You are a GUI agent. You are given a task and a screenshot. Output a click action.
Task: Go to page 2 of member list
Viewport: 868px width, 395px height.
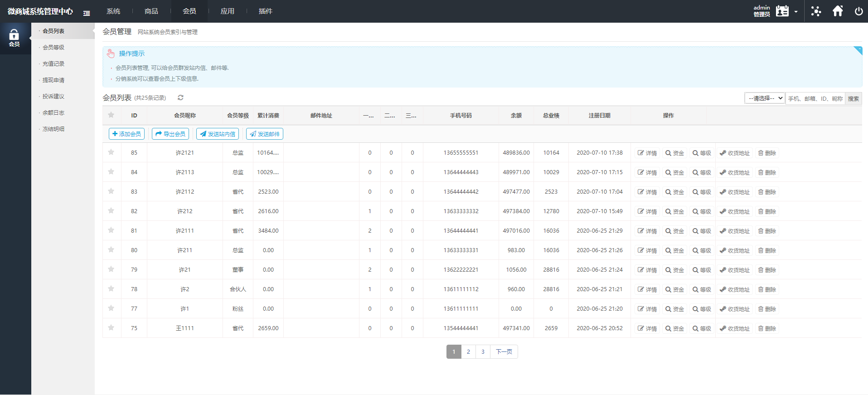click(x=468, y=352)
